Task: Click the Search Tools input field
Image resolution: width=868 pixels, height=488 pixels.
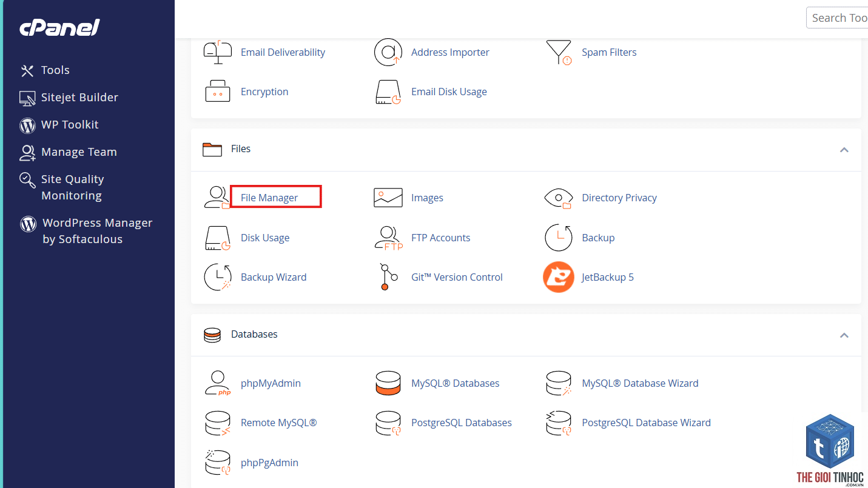Action: pos(837,18)
